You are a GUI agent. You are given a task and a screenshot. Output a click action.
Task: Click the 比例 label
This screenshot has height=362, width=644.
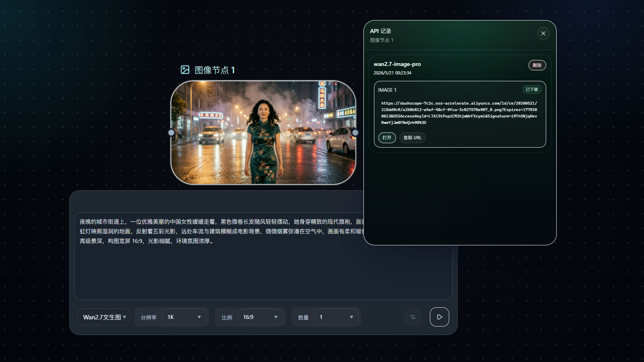click(x=227, y=317)
